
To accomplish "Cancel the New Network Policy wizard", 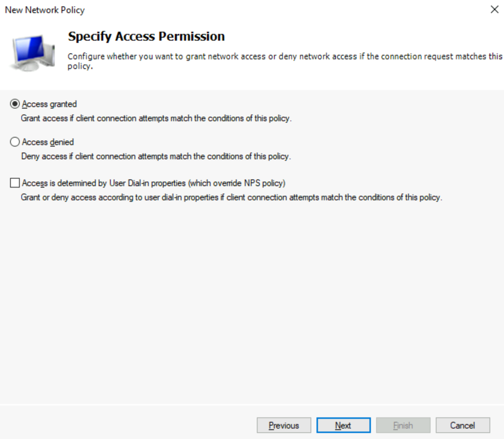I will 463,425.
